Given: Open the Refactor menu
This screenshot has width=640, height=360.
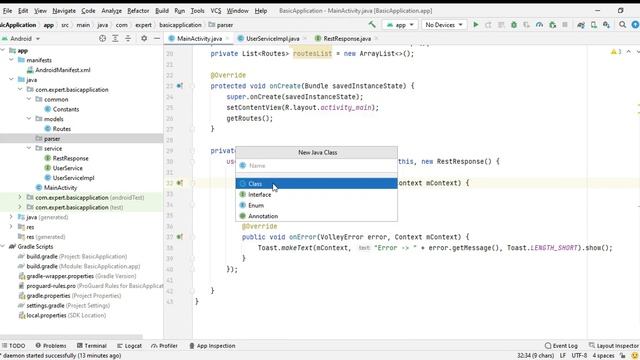Looking at the screenshot, I should [x=138, y=11].
